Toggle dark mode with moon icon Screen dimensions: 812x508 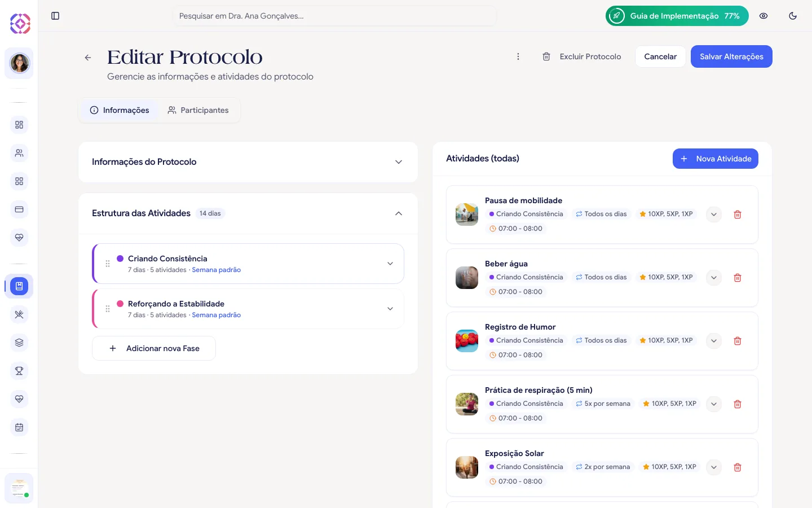(793, 16)
